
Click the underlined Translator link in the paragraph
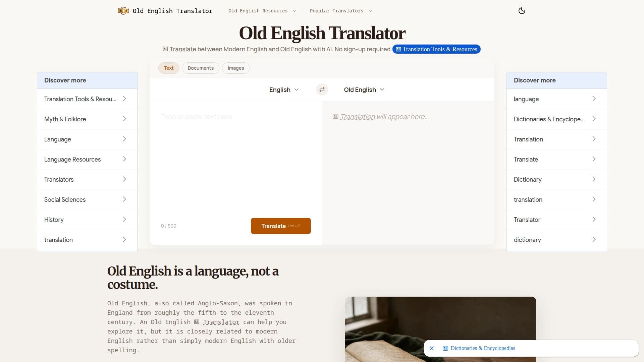point(221,322)
